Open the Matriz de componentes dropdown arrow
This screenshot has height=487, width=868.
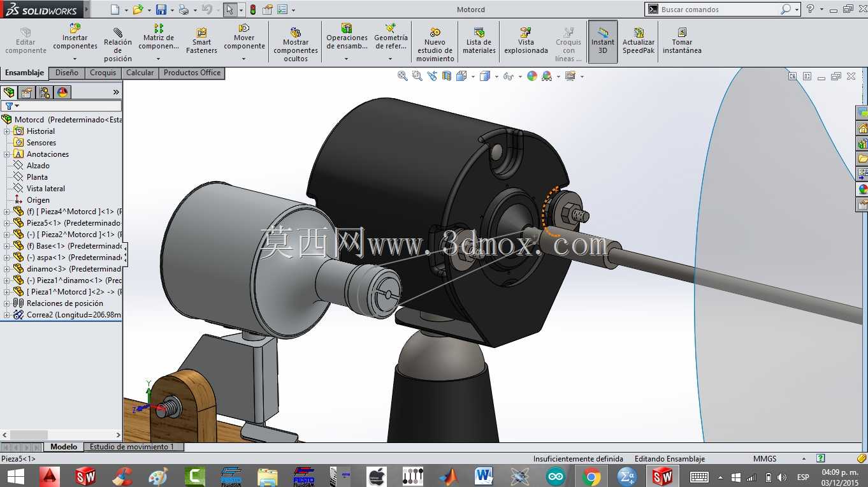click(159, 59)
